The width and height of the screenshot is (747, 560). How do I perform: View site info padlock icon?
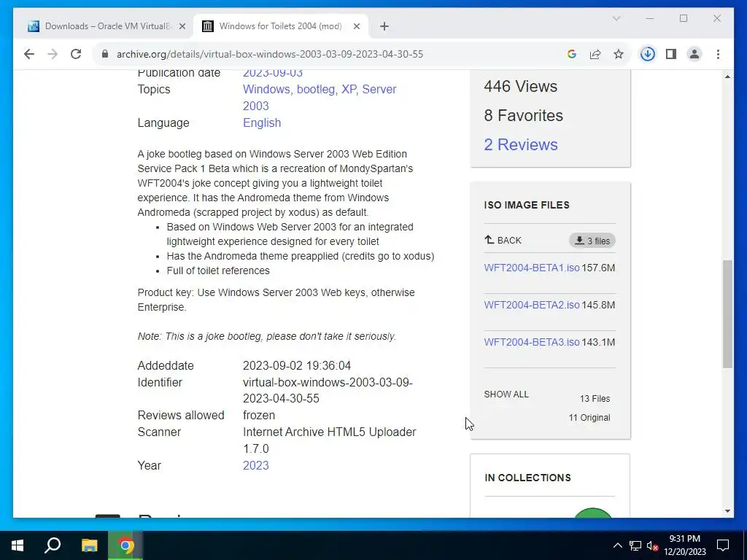click(x=105, y=54)
